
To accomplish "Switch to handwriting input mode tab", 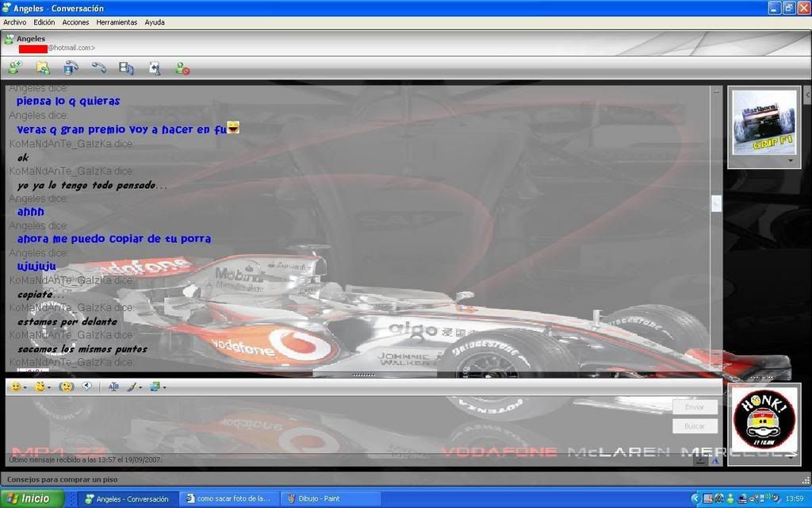I will click(x=701, y=460).
